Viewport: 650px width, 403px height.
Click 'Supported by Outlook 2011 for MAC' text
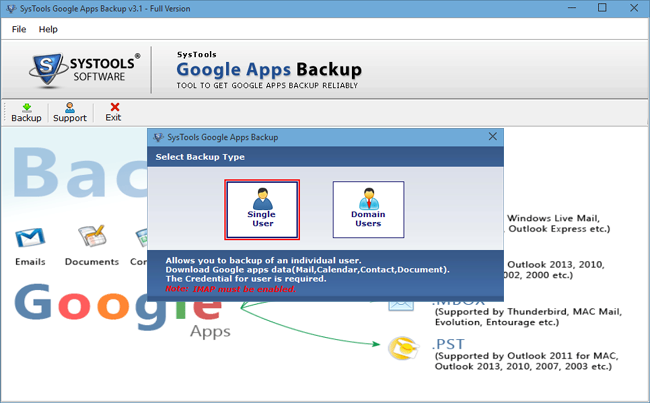pyautogui.click(x=526, y=356)
